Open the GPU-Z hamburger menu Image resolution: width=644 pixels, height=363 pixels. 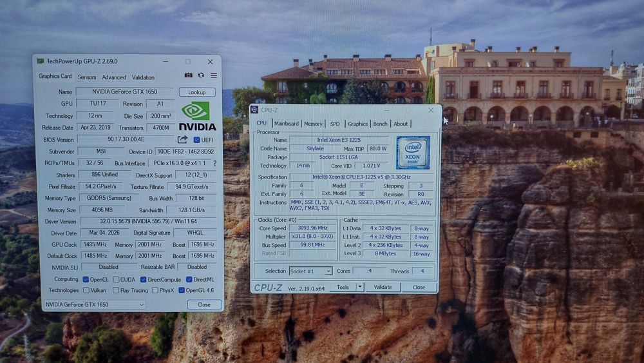tap(214, 75)
